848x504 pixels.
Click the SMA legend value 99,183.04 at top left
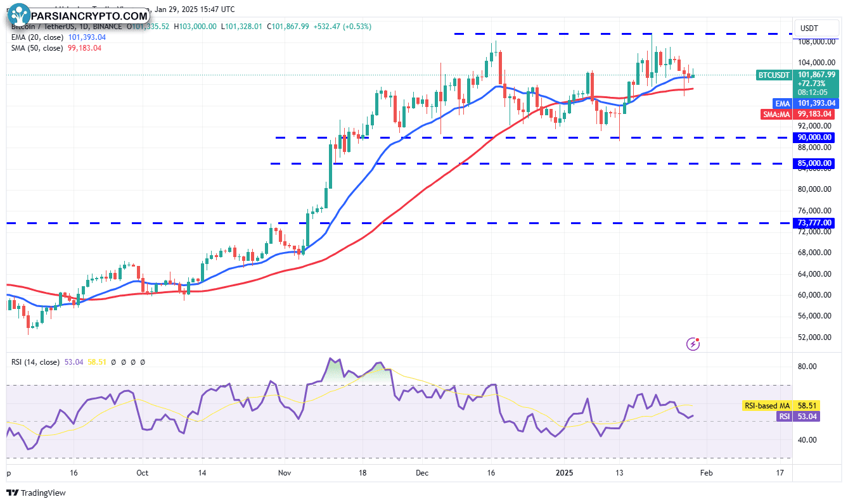(x=86, y=48)
